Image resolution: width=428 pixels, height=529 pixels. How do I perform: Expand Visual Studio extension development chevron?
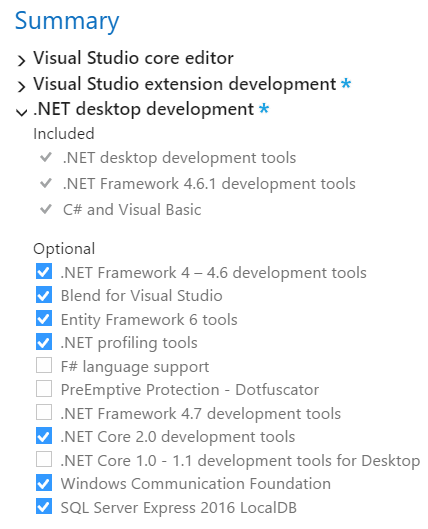pyautogui.click(x=21, y=86)
